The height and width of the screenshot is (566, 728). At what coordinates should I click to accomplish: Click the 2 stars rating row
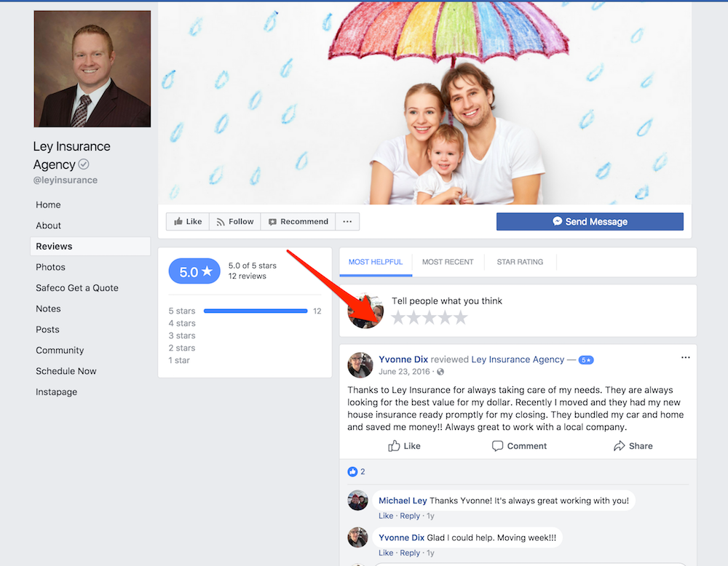[182, 348]
